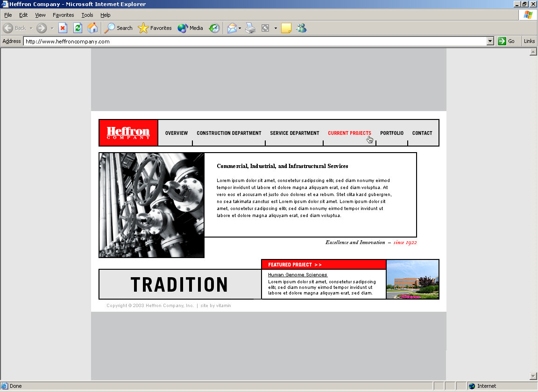Expand the Back button history arrow

[x=31, y=28]
